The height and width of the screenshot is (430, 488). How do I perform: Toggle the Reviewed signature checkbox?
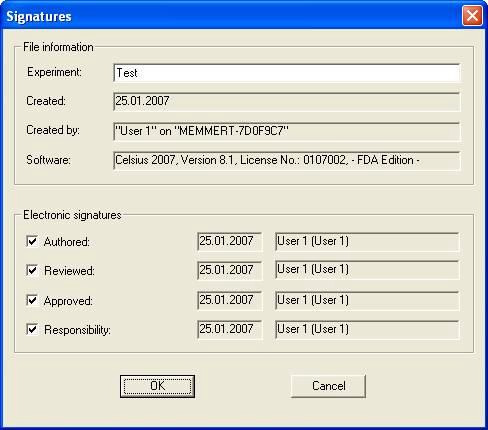click(32, 270)
